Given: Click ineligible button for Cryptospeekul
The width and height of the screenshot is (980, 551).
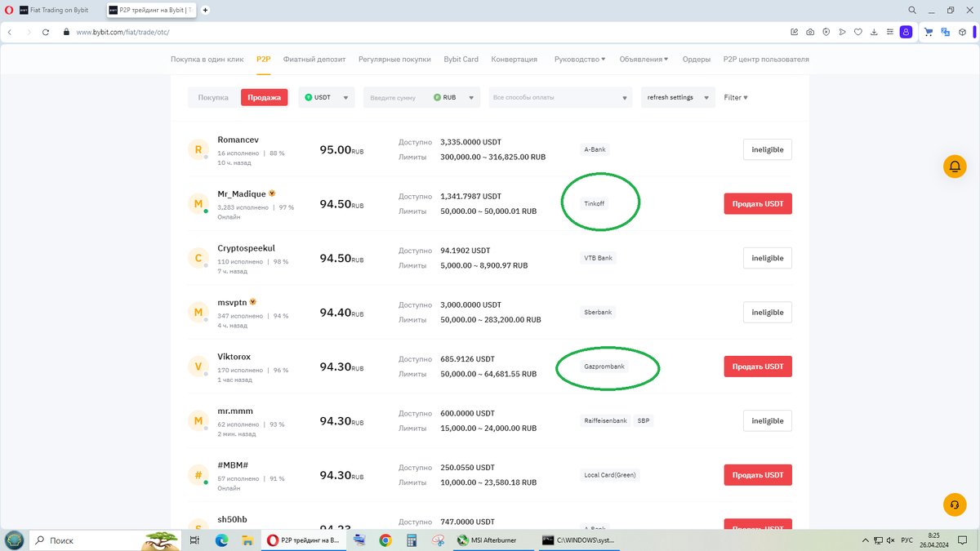Looking at the screenshot, I should (x=768, y=258).
